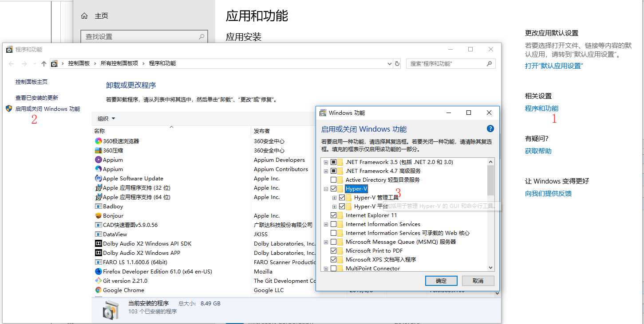Click the Git version 2.21.0 icon
This screenshot has width=644, height=324.
pyautogui.click(x=99, y=281)
